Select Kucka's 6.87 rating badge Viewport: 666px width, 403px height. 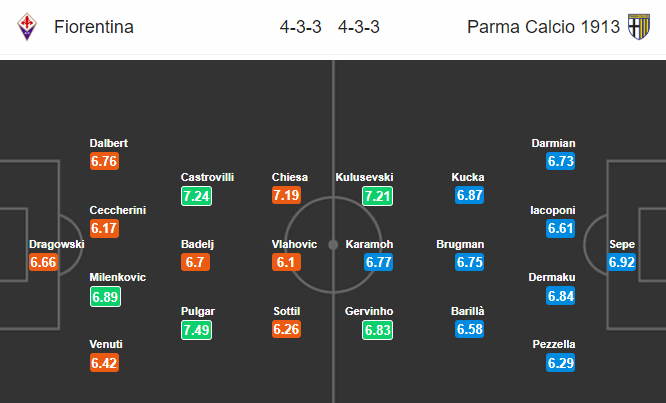click(x=469, y=195)
